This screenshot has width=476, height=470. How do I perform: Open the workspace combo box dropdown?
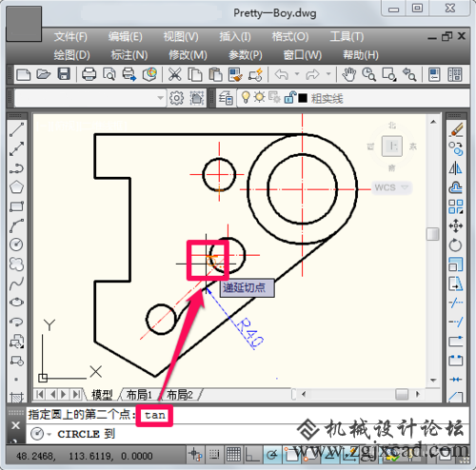(x=89, y=98)
